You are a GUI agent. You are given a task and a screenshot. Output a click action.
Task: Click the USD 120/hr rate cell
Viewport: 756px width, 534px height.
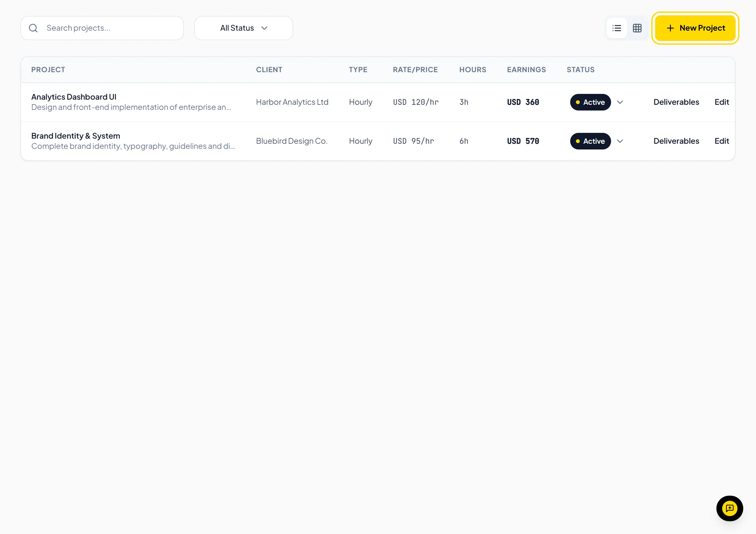pyautogui.click(x=416, y=102)
